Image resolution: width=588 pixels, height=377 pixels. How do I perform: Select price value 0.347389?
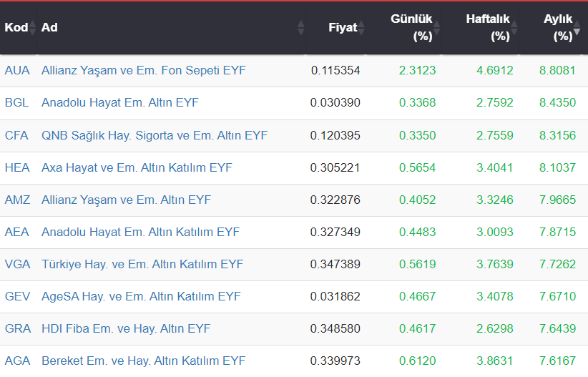pos(335,265)
